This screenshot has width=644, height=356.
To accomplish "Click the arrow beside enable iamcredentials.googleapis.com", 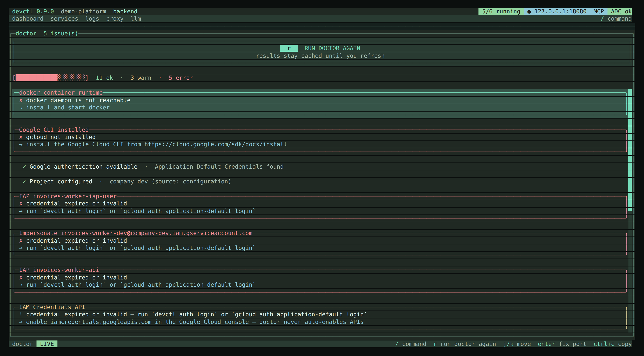I will click(21, 322).
